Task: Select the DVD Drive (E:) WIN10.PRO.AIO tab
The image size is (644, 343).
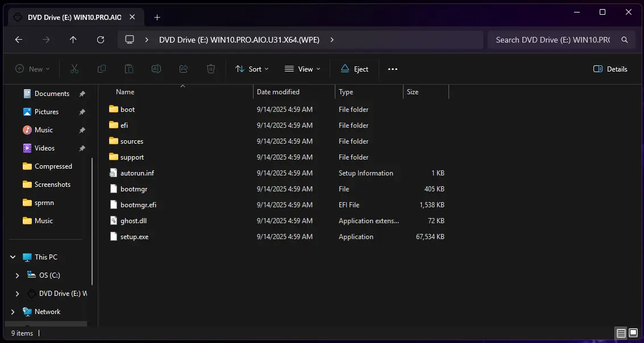Action: point(75,17)
